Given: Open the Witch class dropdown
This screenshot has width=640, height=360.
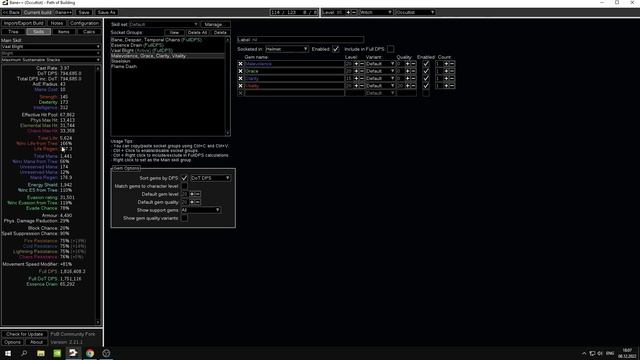Looking at the screenshot, I should coord(376,12).
